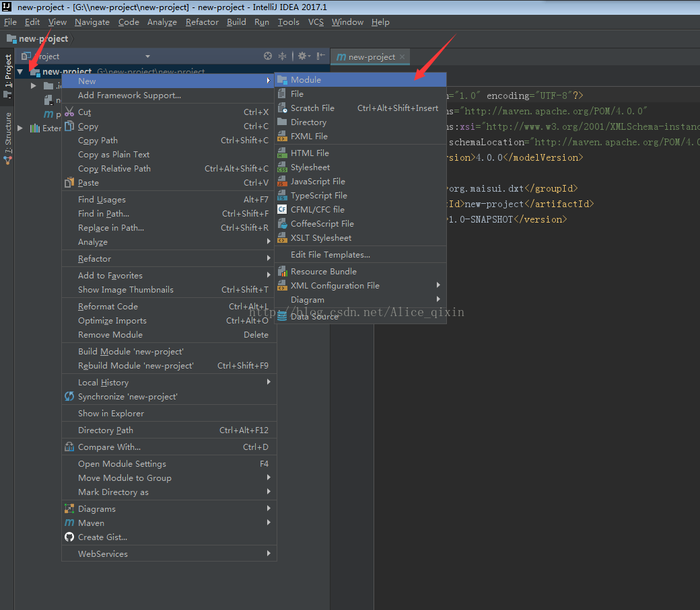
Task: Open the Project panel settings gear
Action: [304, 56]
